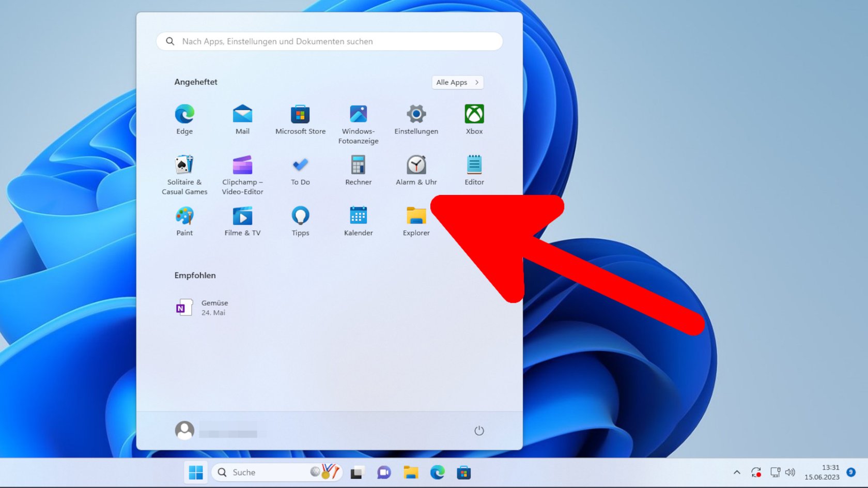Launch the Xbox app
Viewport: 868px width, 488px height.
(x=474, y=119)
